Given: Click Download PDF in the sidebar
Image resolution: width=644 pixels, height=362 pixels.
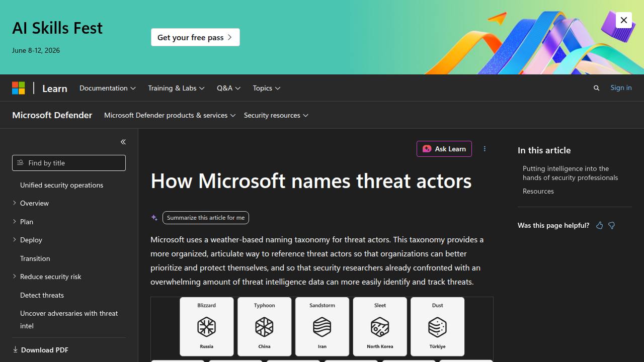Looking at the screenshot, I should 41,350.
